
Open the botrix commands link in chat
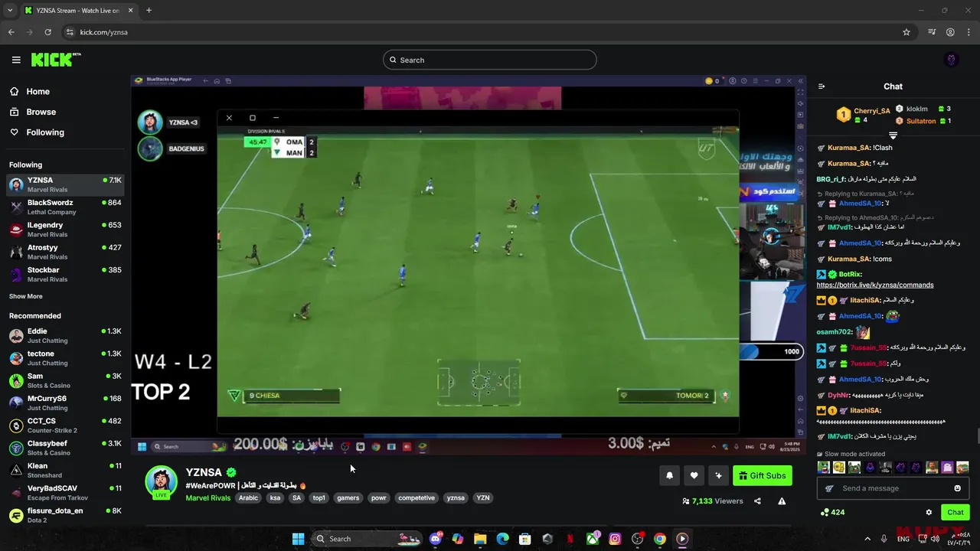pos(875,285)
